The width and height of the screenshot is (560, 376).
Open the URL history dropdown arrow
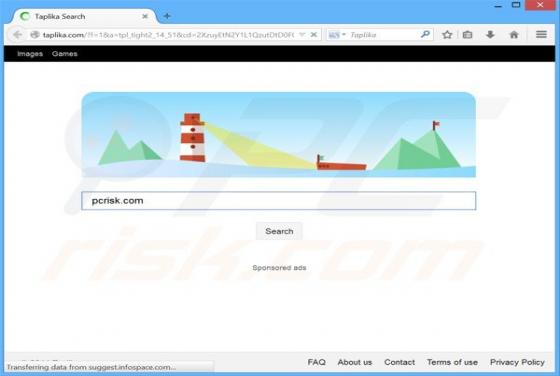pos(302,35)
